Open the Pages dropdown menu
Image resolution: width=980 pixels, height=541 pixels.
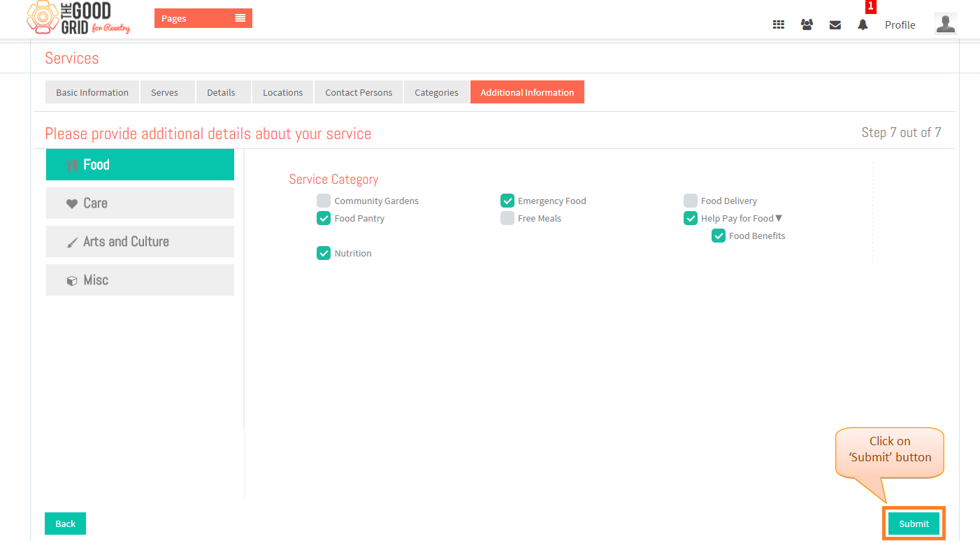[x=203, y=18]
